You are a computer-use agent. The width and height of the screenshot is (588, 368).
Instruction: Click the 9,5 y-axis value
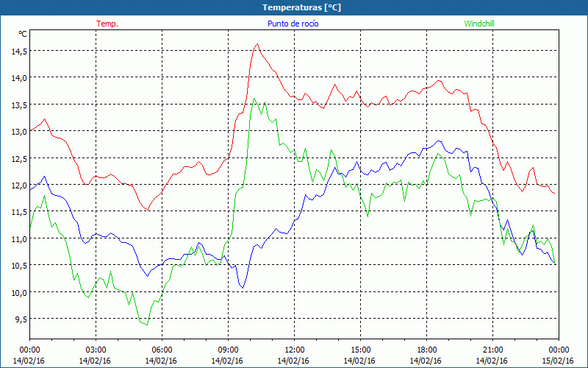(21, 319)
